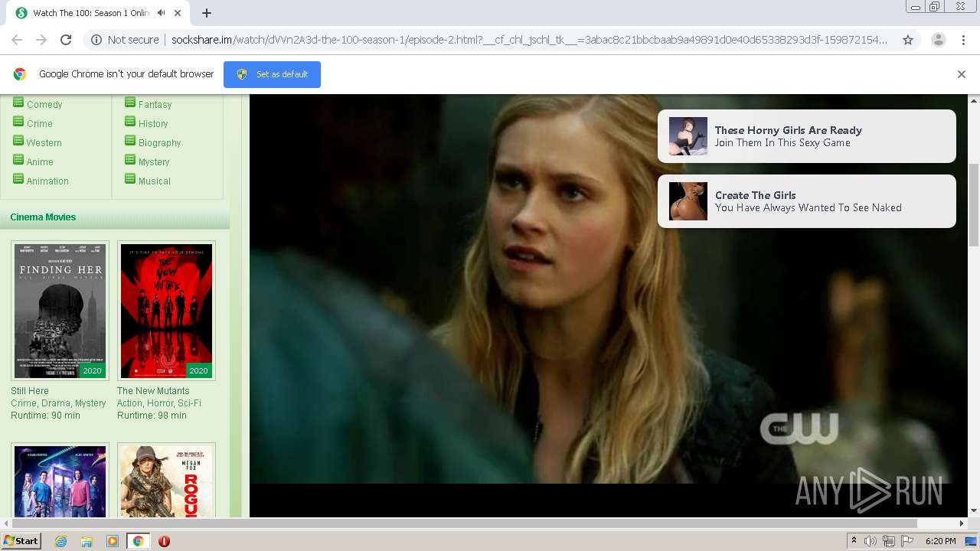Open the Fantasy genre link
The image size is (980, 551).
[x=155, y=105]
